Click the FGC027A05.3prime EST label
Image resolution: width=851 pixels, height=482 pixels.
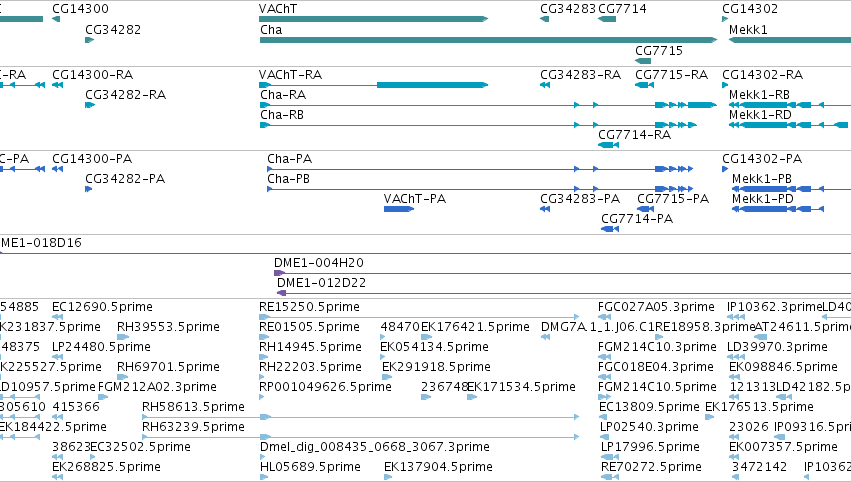coord(656,307)
